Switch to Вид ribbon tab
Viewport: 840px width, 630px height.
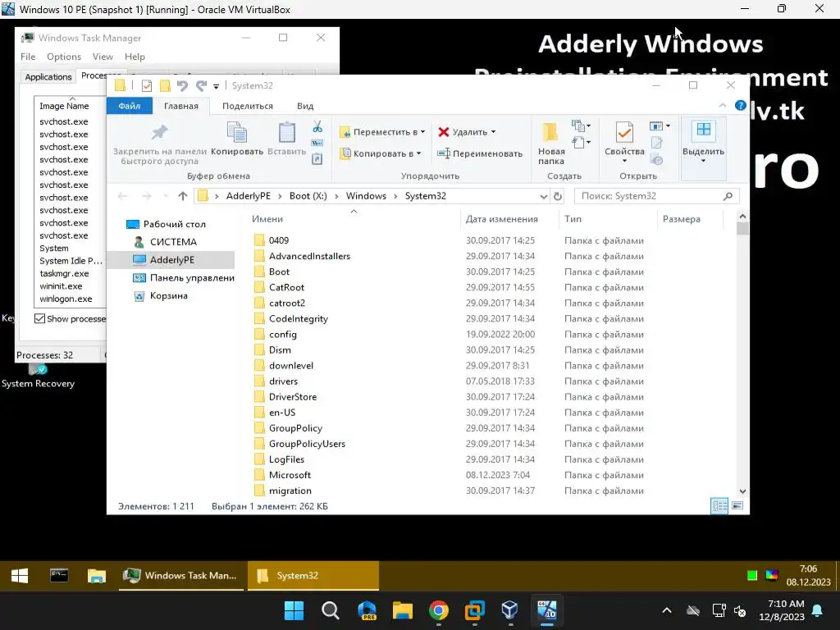(305, 106)
